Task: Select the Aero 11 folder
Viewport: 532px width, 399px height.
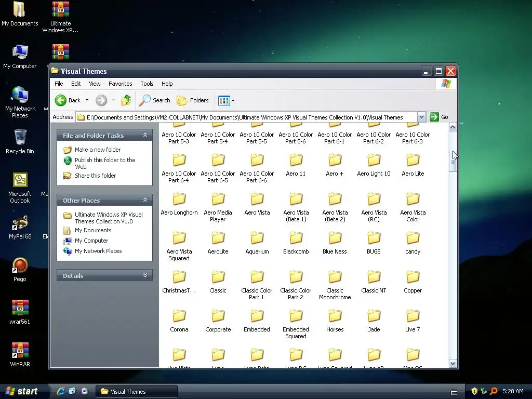Action: [x=296, y=166]
